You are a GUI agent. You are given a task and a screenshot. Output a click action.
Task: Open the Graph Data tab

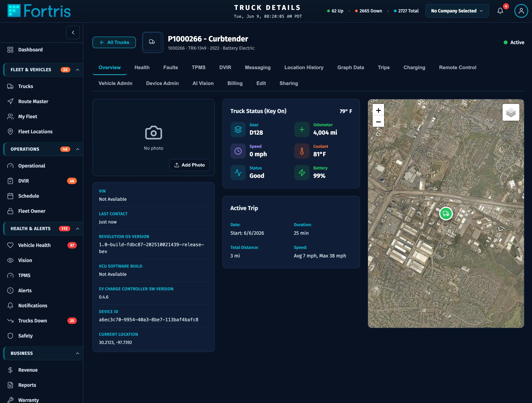(x=350, y=67)
